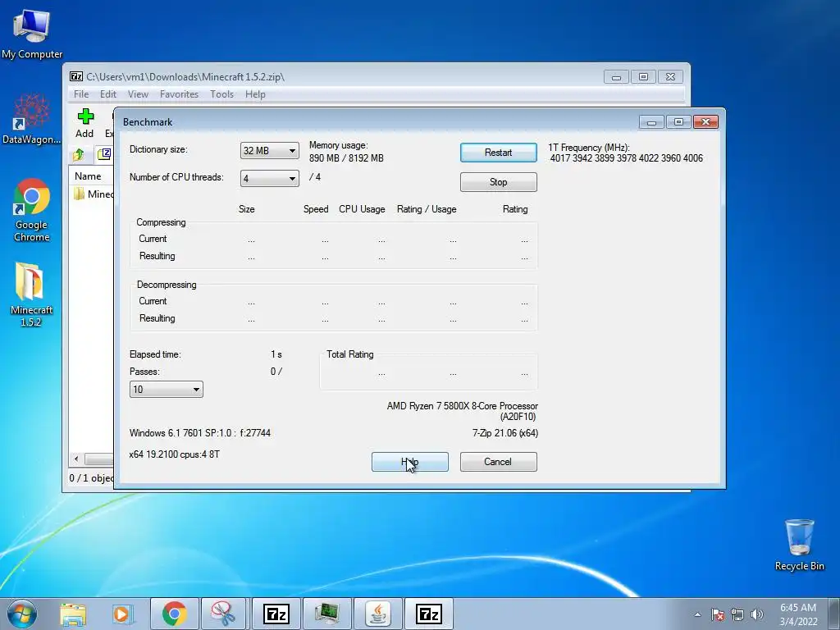Click the Name column header in 7-Zip

pyautogui.click(x=88, y=176)
